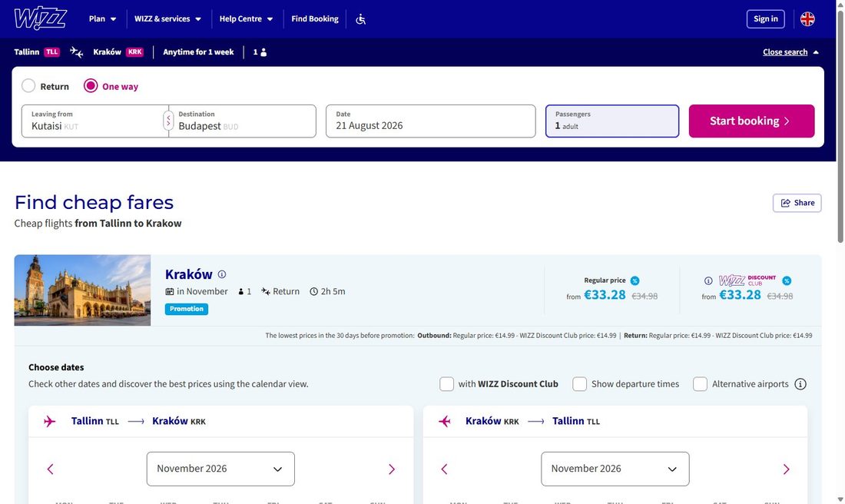
Task: Click Leaving from Kutaisi field
Action: point(94,121)
